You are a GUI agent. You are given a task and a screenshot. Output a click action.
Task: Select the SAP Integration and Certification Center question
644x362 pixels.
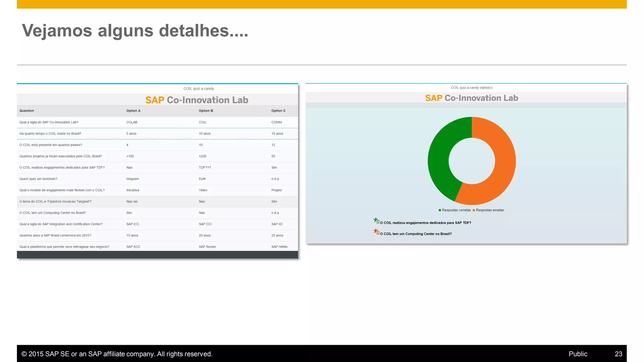pos(61,224)
